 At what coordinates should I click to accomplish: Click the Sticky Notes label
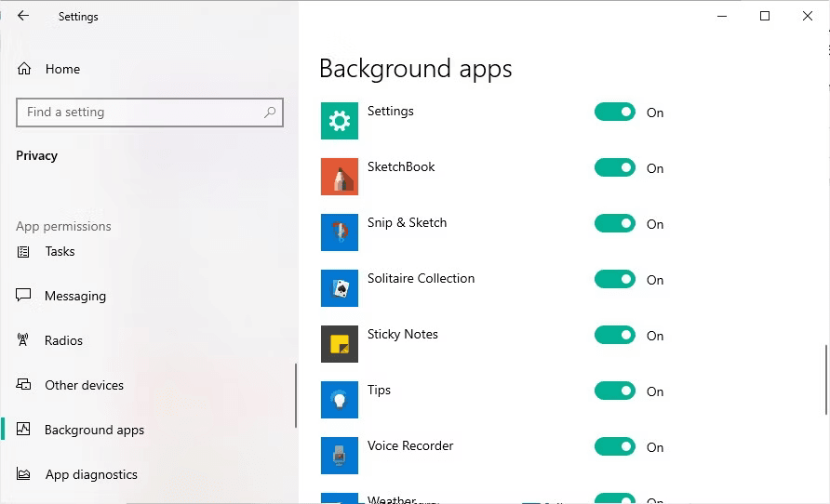pos(402,334)
